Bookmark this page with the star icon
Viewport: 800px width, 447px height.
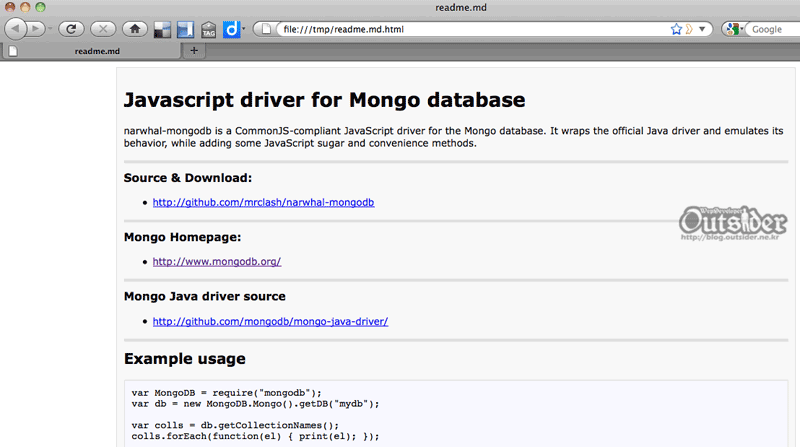676,29
